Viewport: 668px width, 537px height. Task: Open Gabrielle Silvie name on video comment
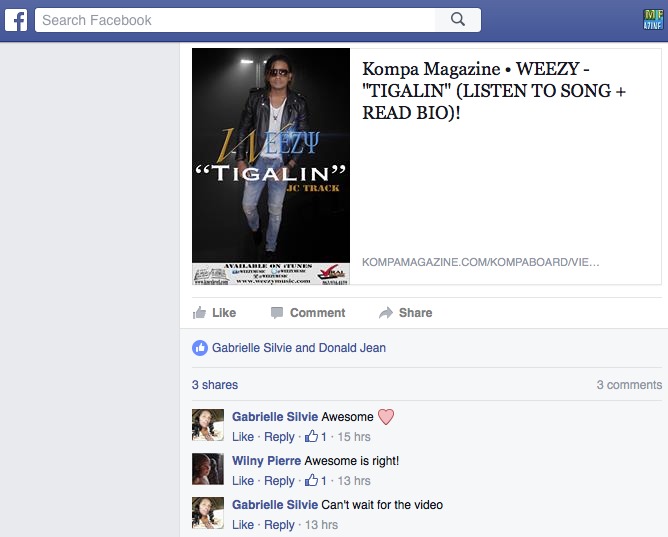pos(275,505)
